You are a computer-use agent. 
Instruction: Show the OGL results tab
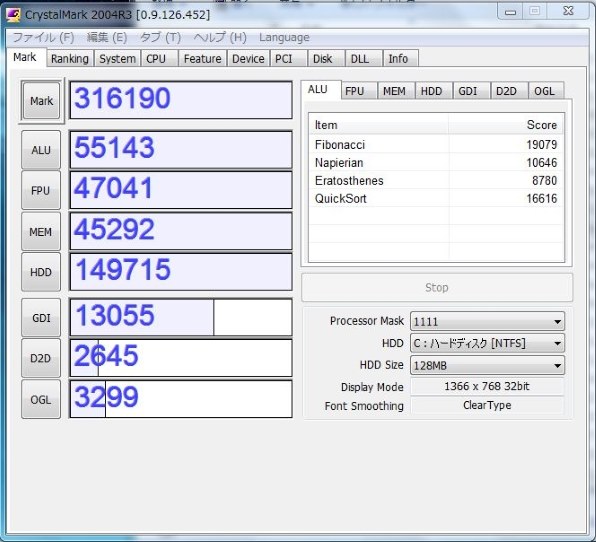point(546,91)
